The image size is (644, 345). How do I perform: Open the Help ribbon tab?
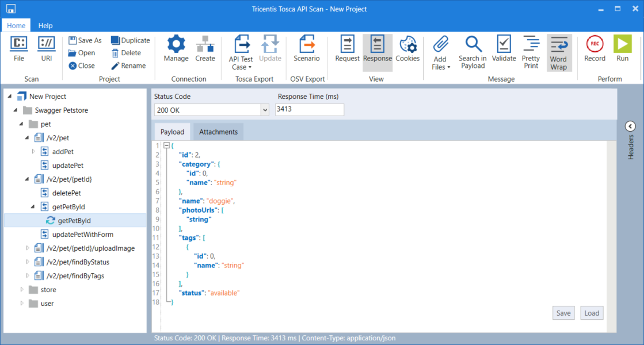pyautogui.click(x=45, y=25)
